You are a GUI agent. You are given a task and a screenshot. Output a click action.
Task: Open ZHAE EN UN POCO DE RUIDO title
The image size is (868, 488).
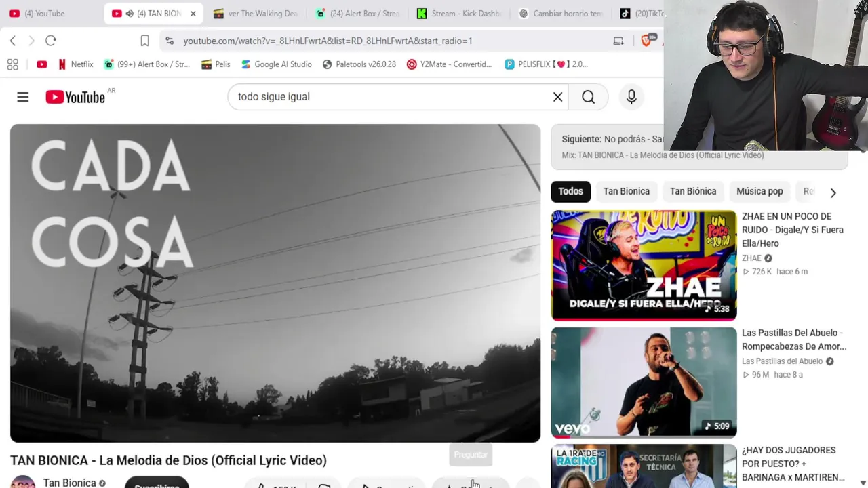click(x=792, y=230)
